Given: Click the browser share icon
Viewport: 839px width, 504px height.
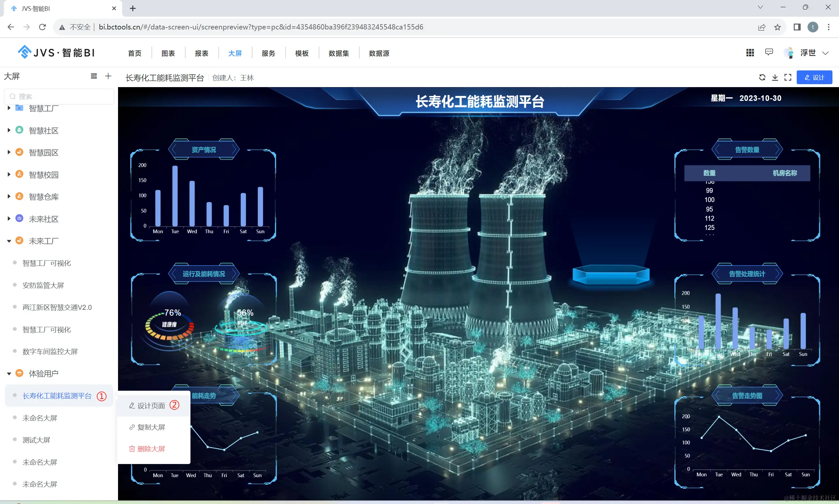Looking at the screenshot, I should click(762, 27).
